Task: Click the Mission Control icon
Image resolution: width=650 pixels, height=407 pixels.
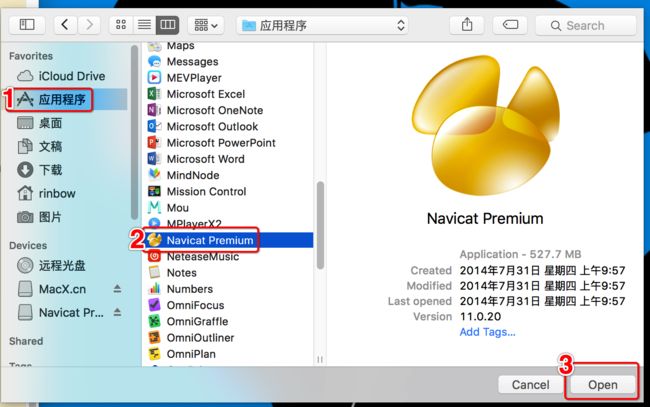Action: point(154,191)
